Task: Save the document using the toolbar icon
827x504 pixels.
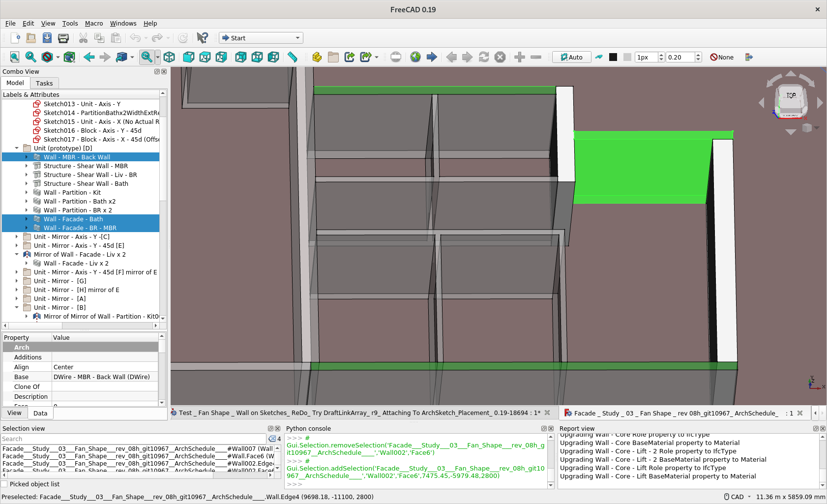Action: click(47, 38)
